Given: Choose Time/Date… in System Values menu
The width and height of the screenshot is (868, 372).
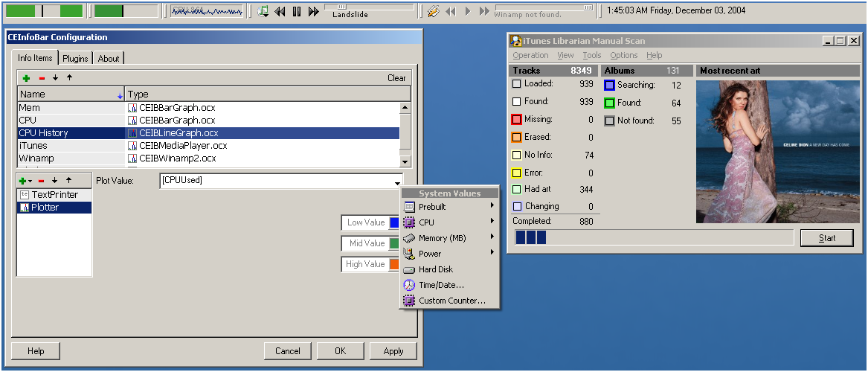Looking at the screenshot, I should [x=450, y=285].
